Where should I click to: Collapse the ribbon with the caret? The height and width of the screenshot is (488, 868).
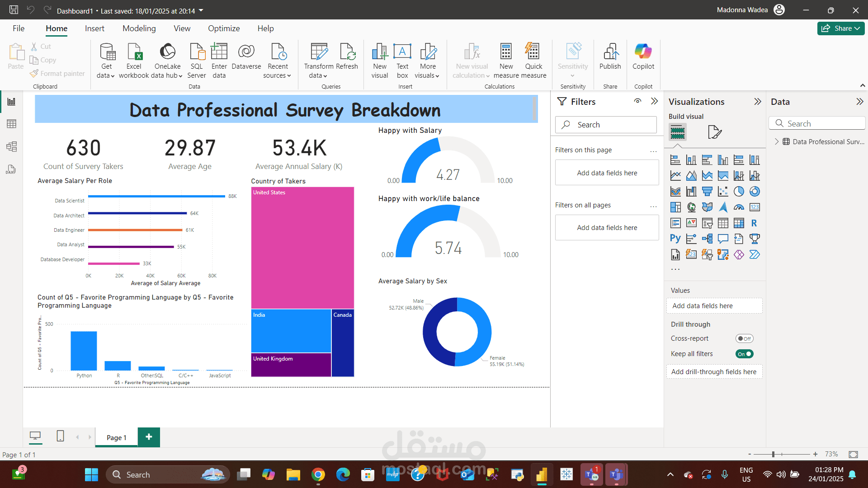[x=863, y=85]
